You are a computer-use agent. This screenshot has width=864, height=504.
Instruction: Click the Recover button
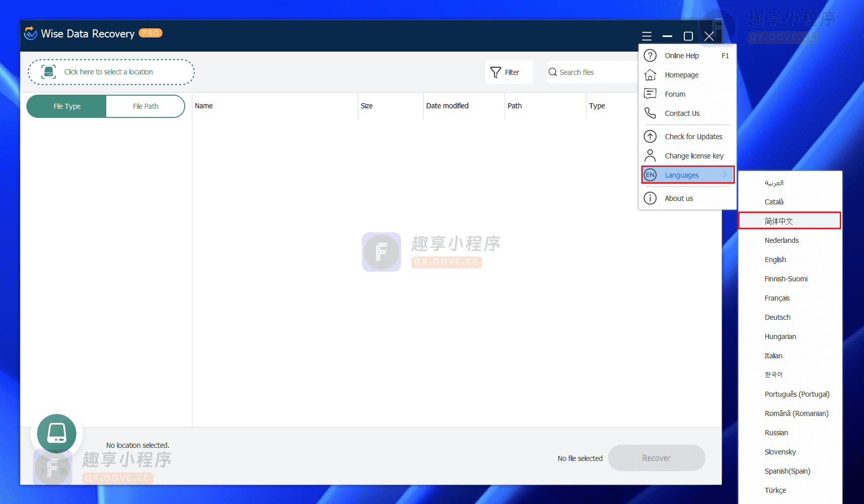pyautogui.click(x=656, y=458)
